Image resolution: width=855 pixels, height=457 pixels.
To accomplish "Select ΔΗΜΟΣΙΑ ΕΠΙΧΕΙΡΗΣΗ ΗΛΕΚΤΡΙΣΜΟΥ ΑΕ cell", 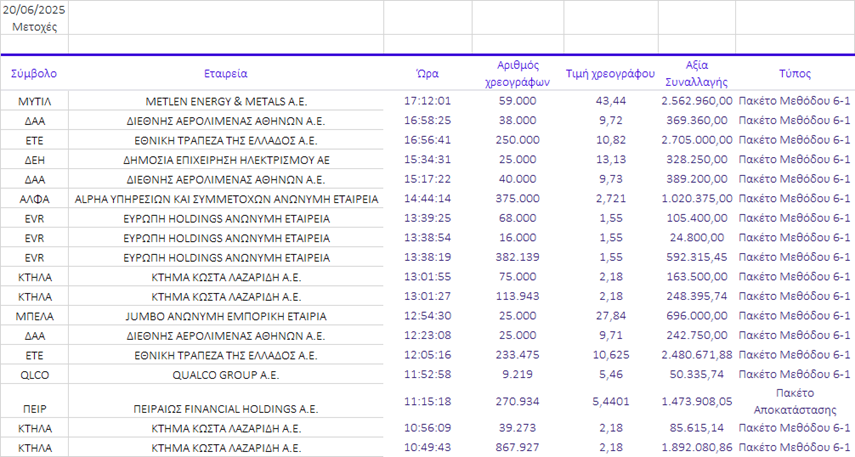I will pyautogui.click(x=226, y=160).
